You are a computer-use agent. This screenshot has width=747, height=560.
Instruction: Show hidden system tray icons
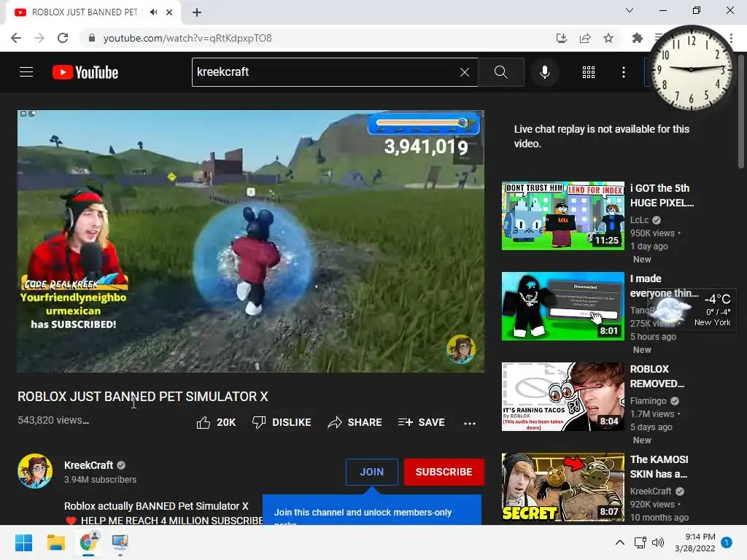[620, 542]
